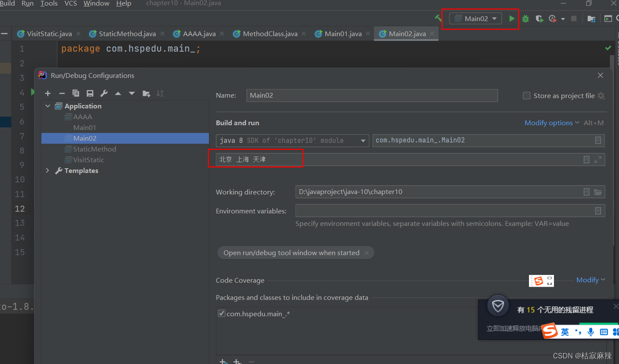This screenshot has height=364, width=619.
Task: Remove selected configuration with minus icon
Action: pos(62,93)
